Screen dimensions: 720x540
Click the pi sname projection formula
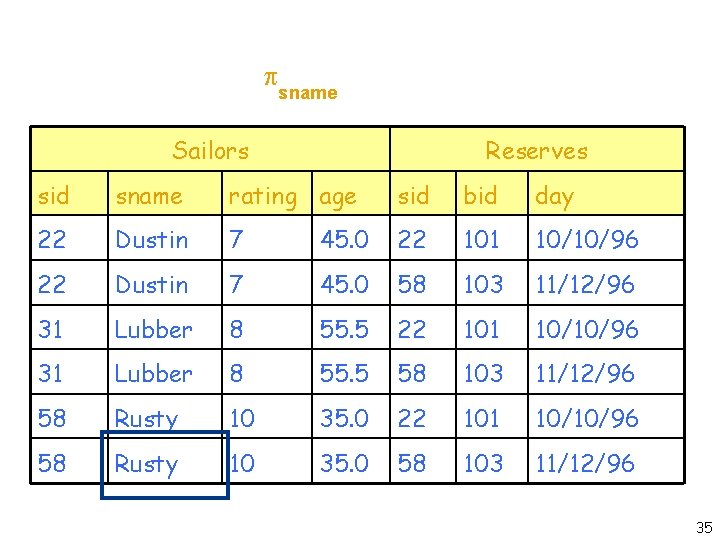coord(301,86)
